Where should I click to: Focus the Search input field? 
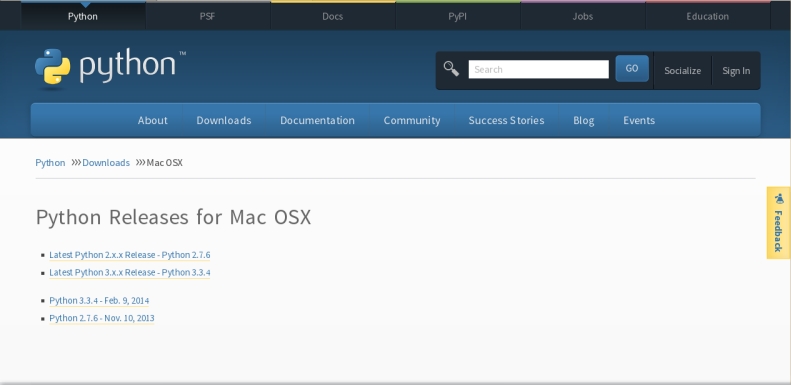click(x=538, y=70)
